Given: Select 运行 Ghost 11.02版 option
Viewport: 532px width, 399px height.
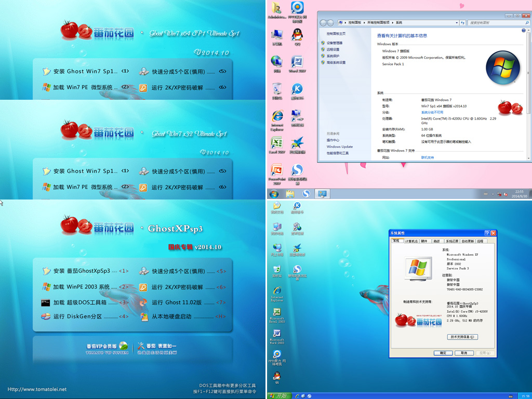Looking at the screenshot, I should [182, 302].
